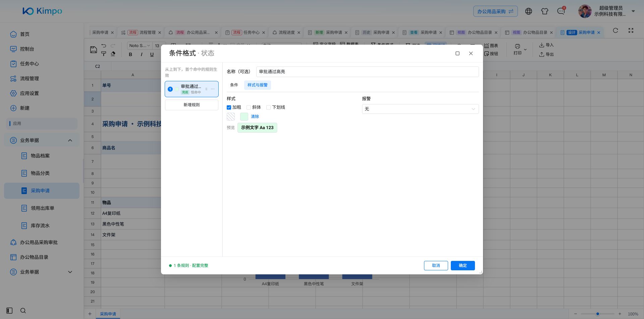This screenshot has height=319, width=644.
Task: Grab the rule's drag handle icon
Action: pyautogui.click(x=206, y=89)
